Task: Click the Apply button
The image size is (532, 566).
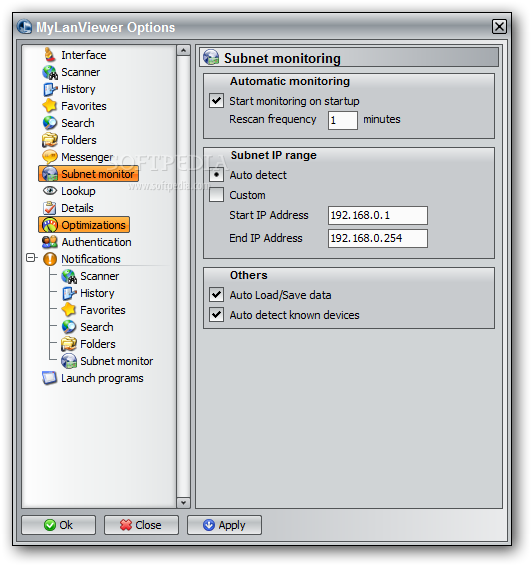Action: (x=224, y=525)
